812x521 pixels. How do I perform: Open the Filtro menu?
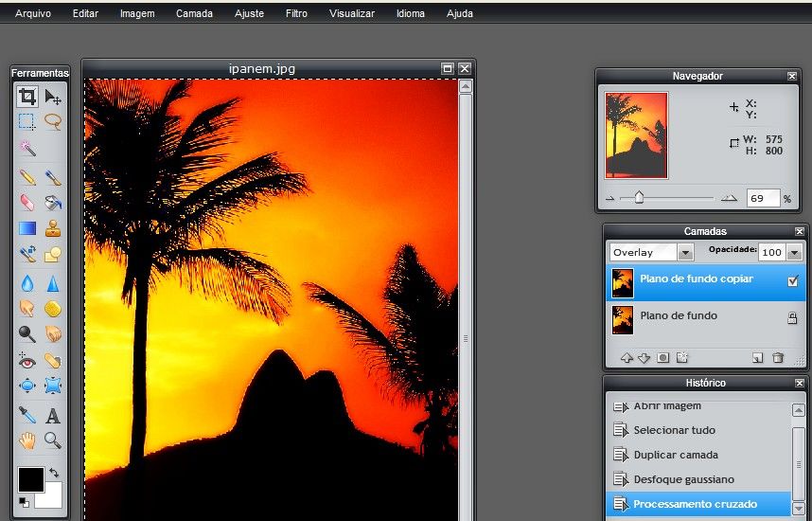(296, 13)
